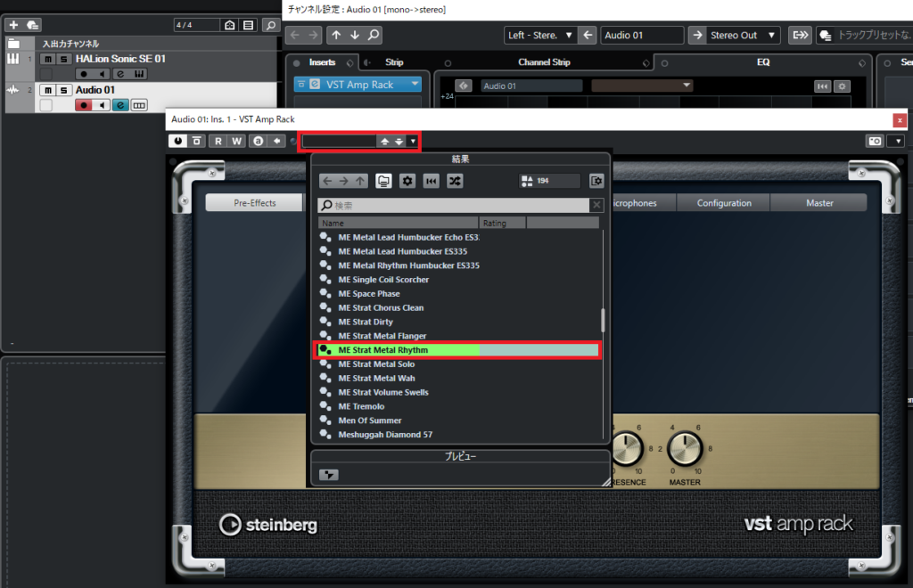Toggle the Inserts bypass circle

tap(297, 63)
